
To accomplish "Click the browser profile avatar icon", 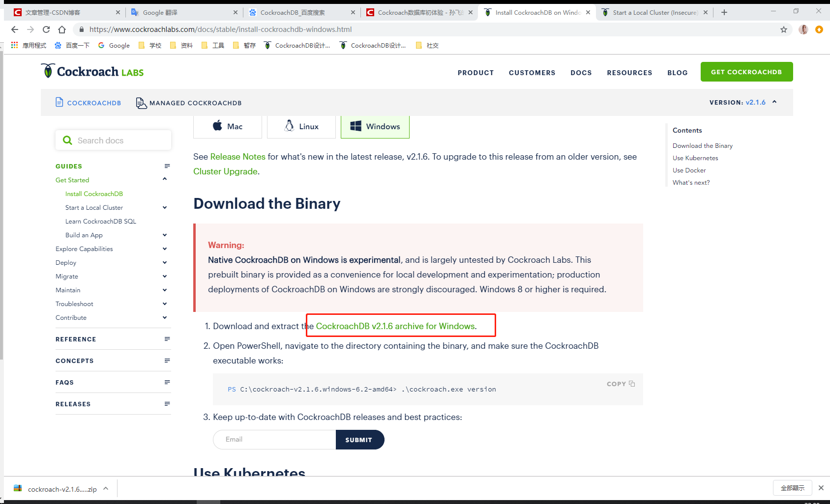I will tap(803, 29).
